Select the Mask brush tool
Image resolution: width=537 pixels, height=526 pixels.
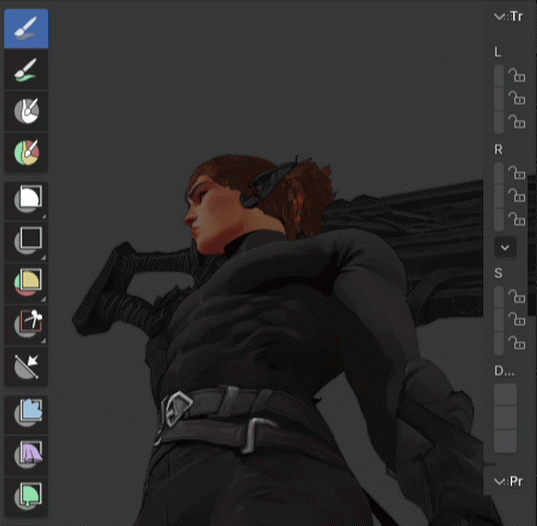tap(26, 111)
